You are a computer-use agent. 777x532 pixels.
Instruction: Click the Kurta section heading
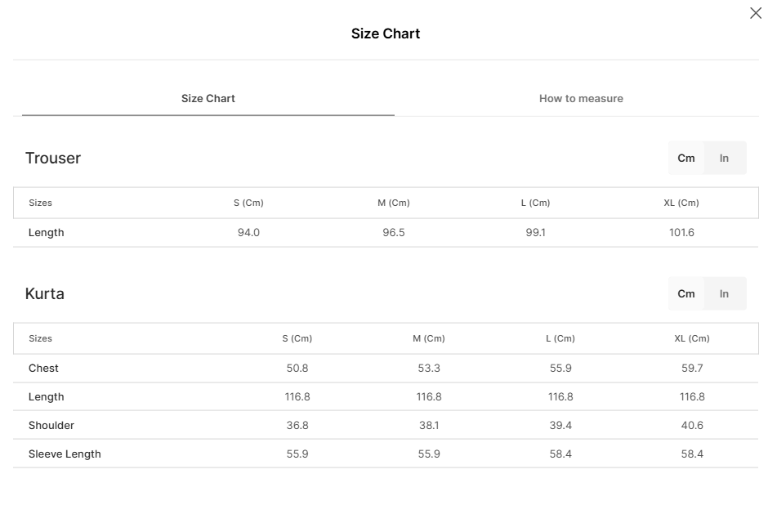[45, 293]
